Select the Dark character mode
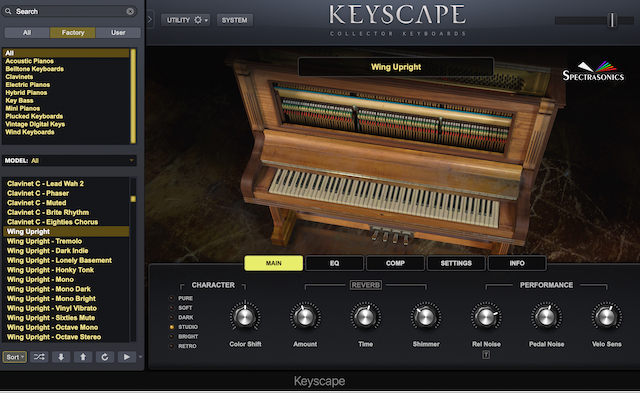 tap(182, 317)
